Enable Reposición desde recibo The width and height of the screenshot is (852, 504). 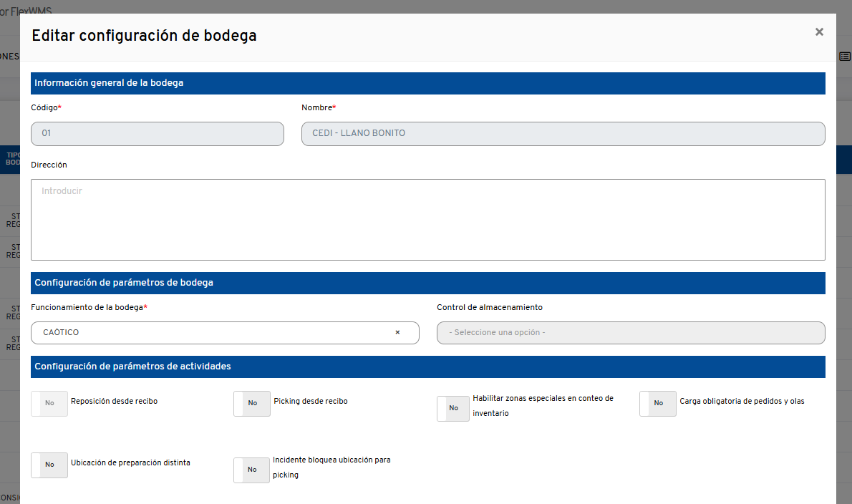pyautogui.click(x=49, y=403)
